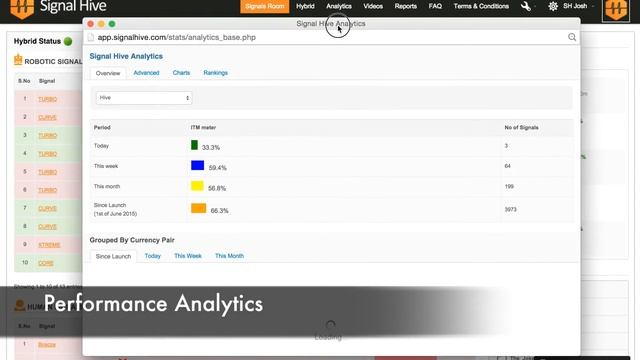The width and height of the screenshot is (640, 360).
Task: Open XTREME signal link in row 9
Action: tap(49, 245)
